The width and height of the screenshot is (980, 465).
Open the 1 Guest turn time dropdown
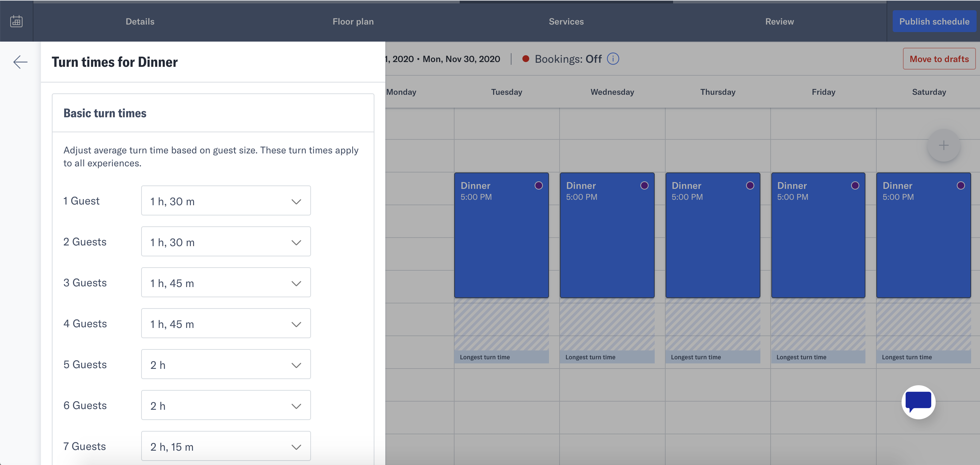(226, 201)
